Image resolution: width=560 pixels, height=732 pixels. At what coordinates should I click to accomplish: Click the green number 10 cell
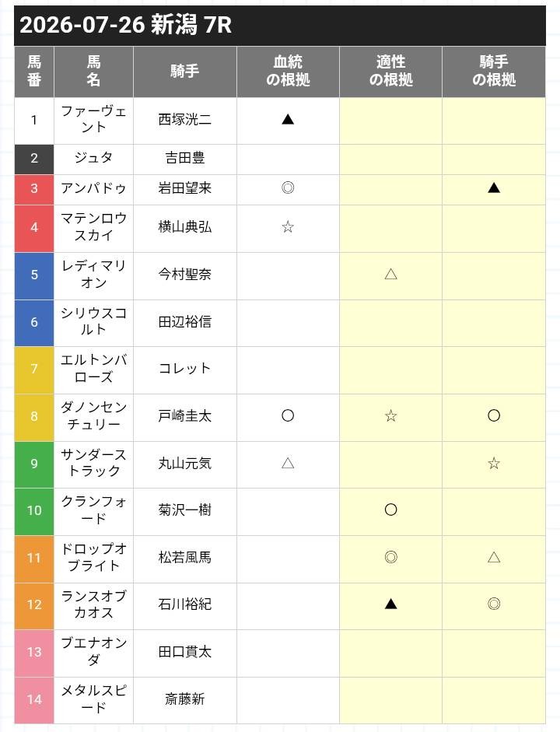point(34,511)
